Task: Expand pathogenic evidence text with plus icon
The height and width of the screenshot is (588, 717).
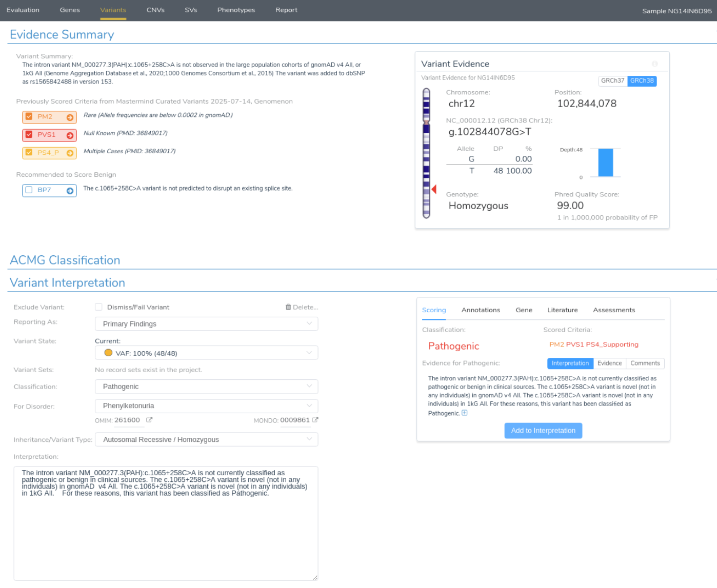Action: (x=465, y=413)
